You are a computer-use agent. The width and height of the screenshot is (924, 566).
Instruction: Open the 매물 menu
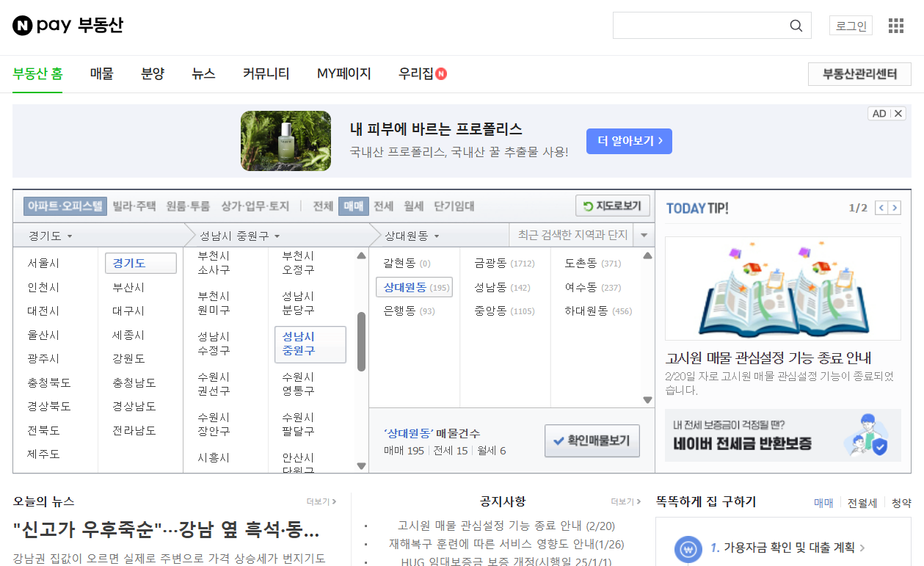(x=102, y=73)
